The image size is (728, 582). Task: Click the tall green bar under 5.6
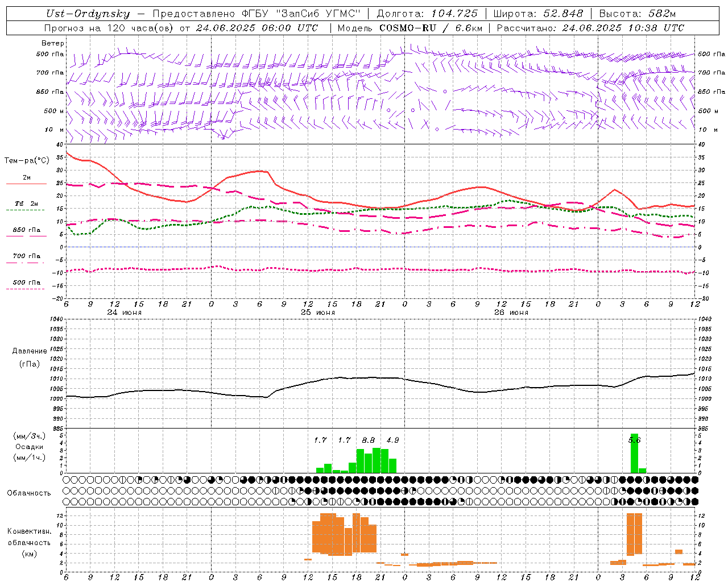click(634, 454)
